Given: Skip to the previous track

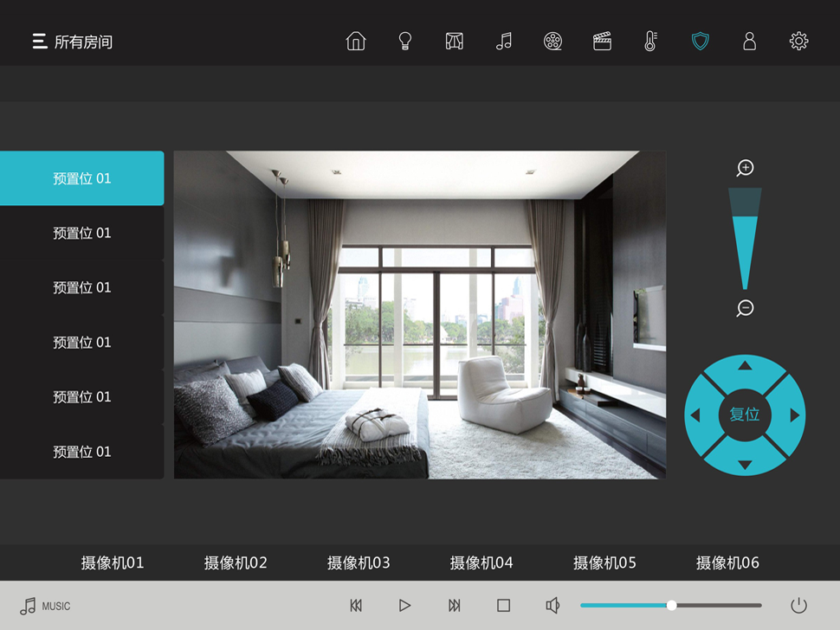Looking at the screenshot, I should point(356,606).
